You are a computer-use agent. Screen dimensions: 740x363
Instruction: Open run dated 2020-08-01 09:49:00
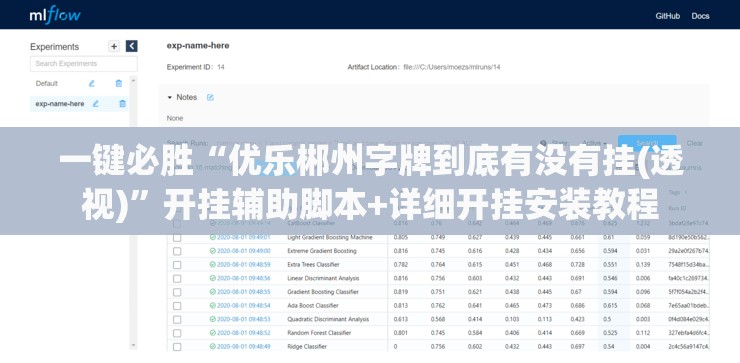point(244,251)
